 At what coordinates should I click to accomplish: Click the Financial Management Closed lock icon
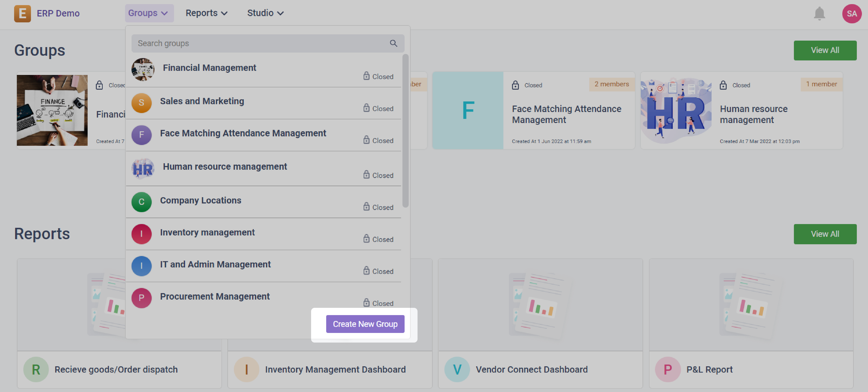pos(366,76)
